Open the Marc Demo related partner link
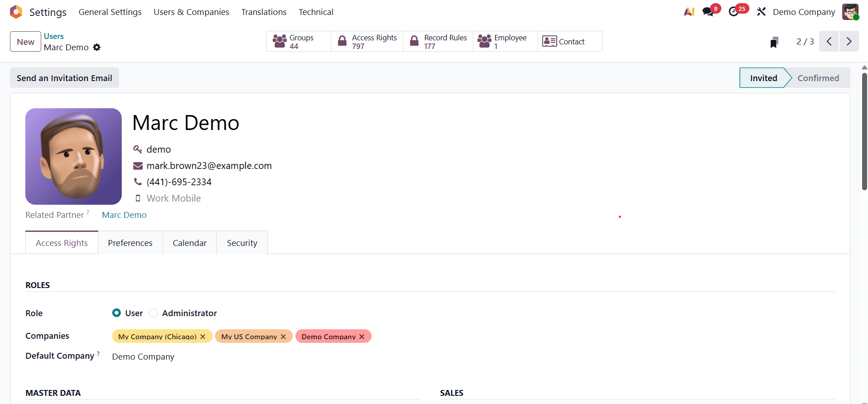 (x=124, y=215)
